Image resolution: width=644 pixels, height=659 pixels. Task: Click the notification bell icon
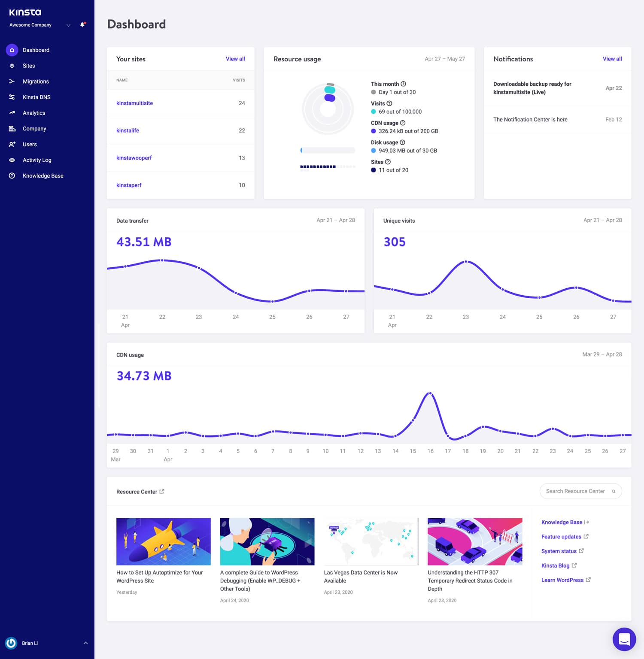82,25
